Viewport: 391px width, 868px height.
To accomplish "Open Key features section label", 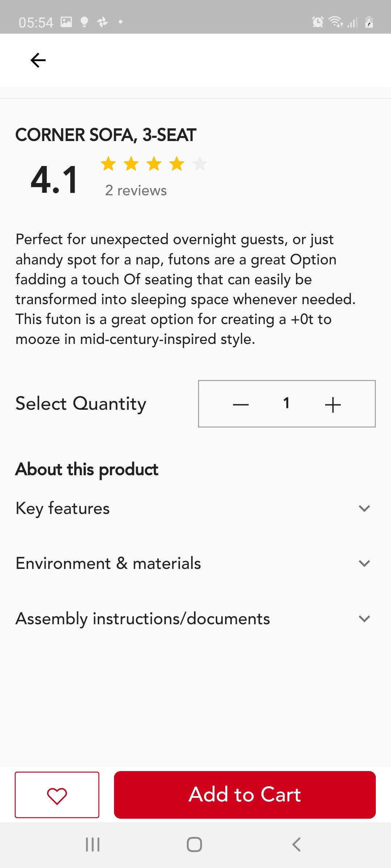I will click(x=63, y=509).
